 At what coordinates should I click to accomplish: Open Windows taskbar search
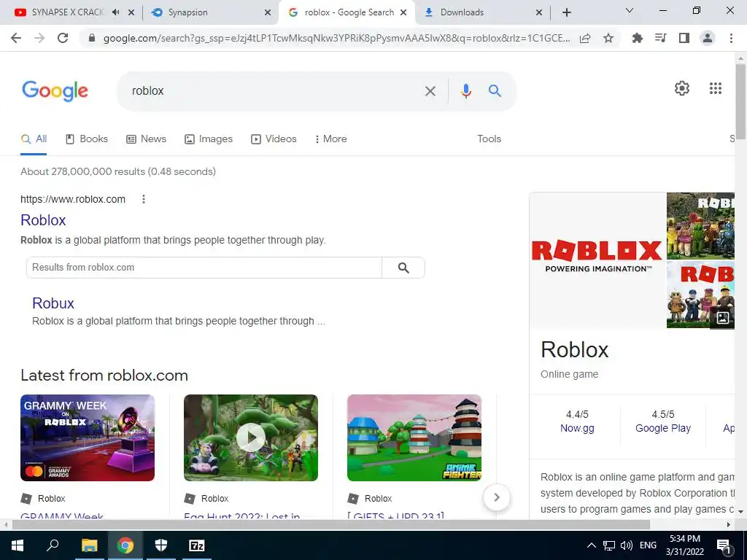click(x=53, y=545)
